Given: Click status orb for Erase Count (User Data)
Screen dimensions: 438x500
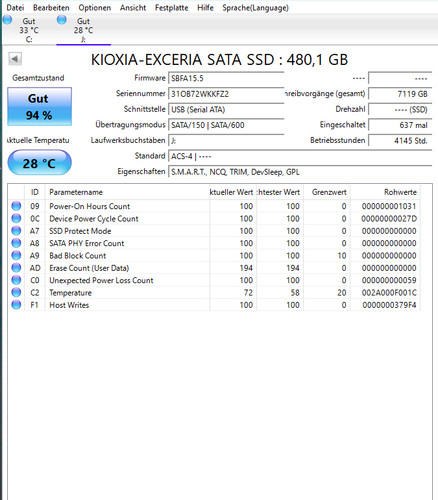Looking at the screenshot, I should click(x=16, y=268).
